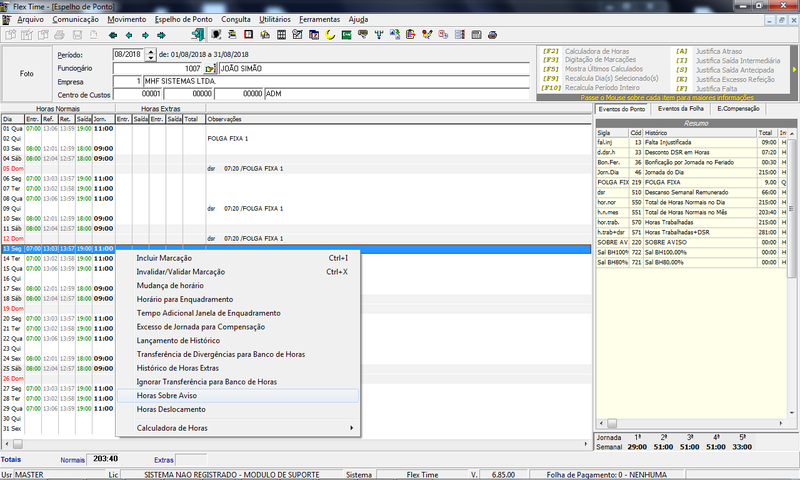Open the Movimento menu
This screenshot has width=800, height=480.
pyautogui.click(x=127, y=19)
